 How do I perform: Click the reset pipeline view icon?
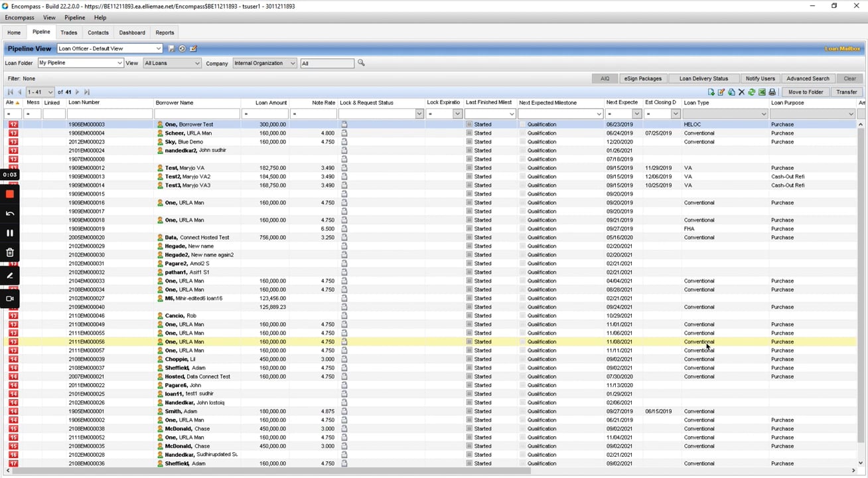[x=182, y=48]
